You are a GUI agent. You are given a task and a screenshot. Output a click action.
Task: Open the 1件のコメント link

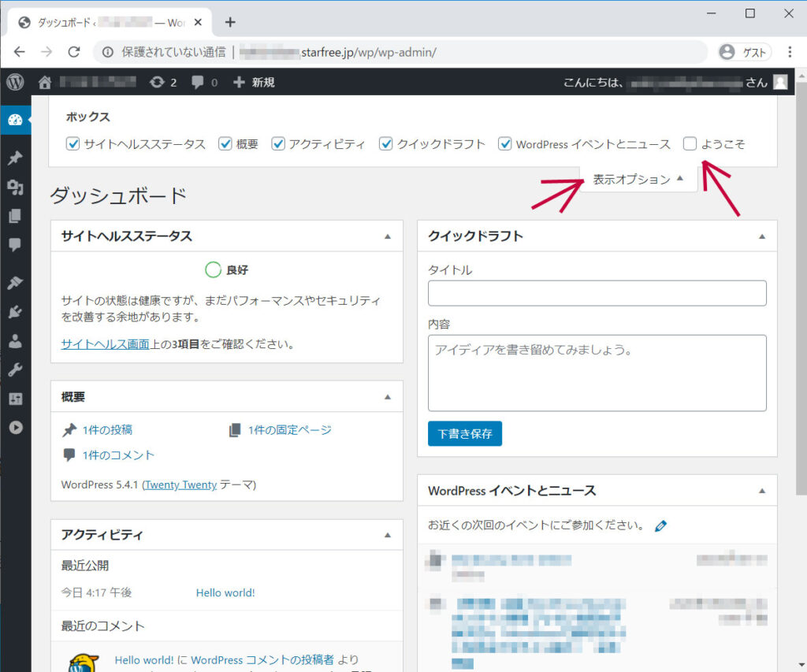(x=118, y=455)
